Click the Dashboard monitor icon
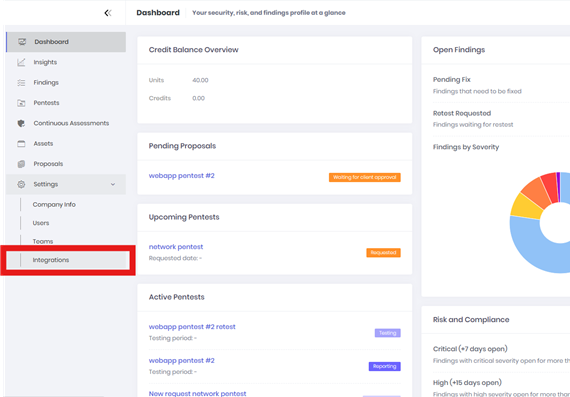 22,42
